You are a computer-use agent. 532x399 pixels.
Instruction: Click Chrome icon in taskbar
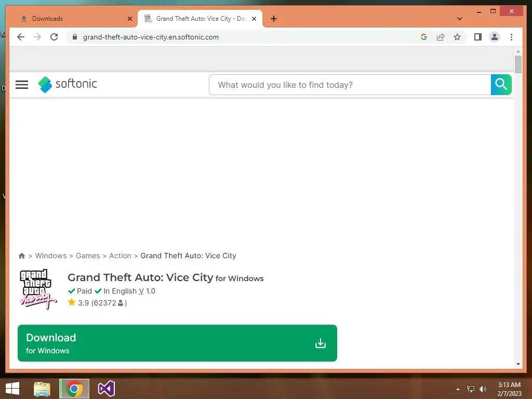(74, 389)
